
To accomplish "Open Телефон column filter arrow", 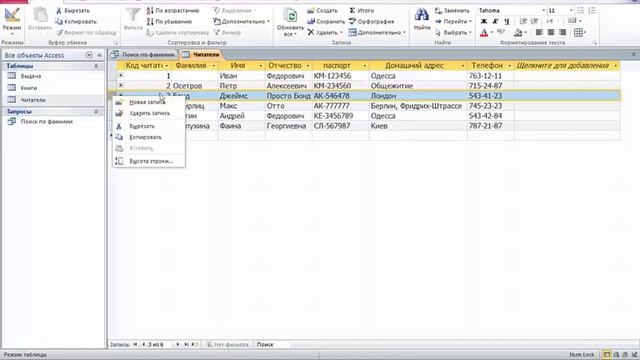I will pyautogui.click(x=509, y=66).
